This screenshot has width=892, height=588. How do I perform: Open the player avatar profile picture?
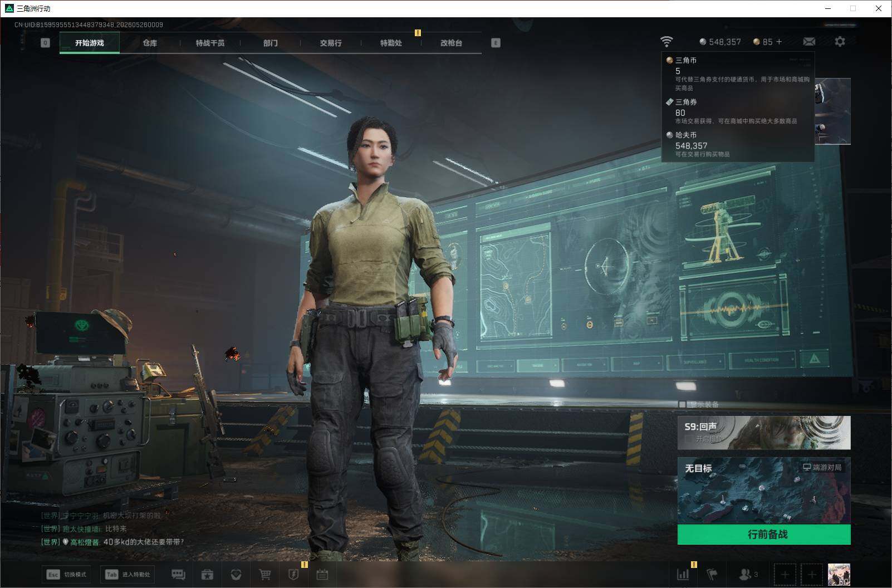[839, 574]
